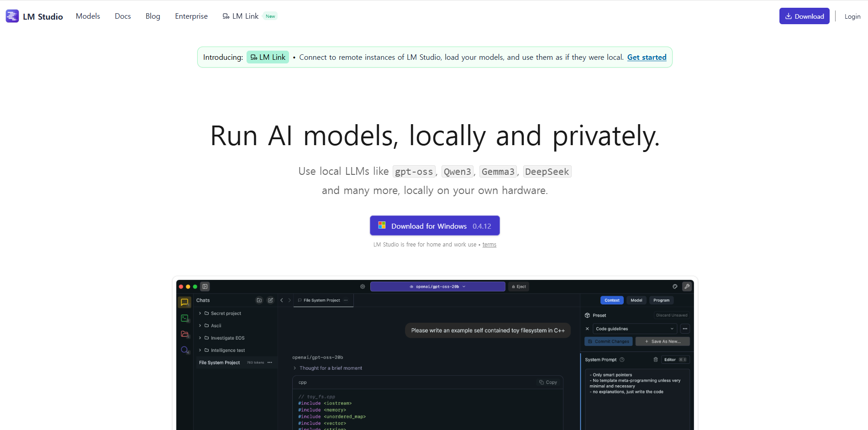The height and width of the screenshot is (430, 868).
Task: Click the Preset cube icon
Action: coord(588,315)
